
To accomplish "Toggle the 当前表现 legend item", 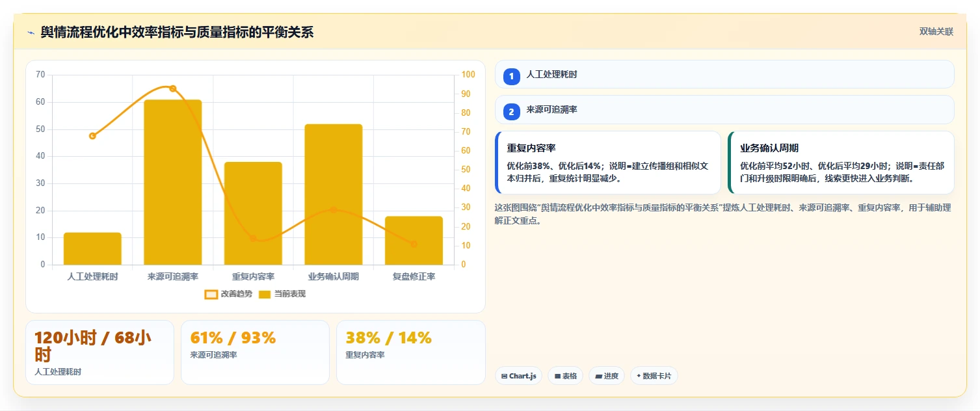I will coord(282,294).
